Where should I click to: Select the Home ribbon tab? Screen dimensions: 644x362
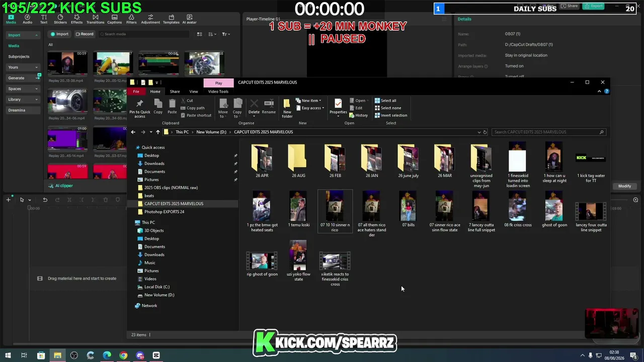[155, 92]
